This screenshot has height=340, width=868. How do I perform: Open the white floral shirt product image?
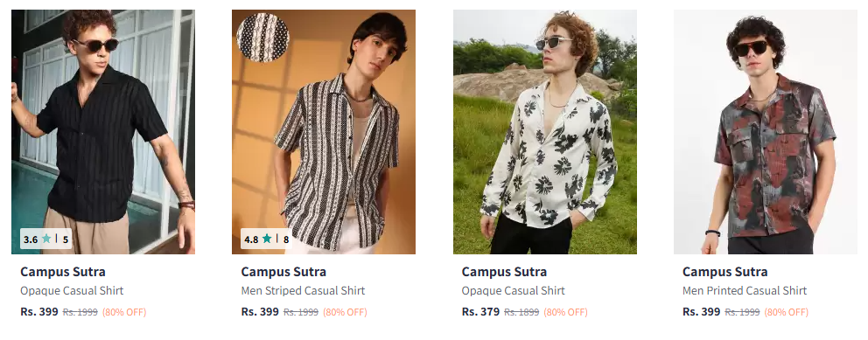(545, 132)
